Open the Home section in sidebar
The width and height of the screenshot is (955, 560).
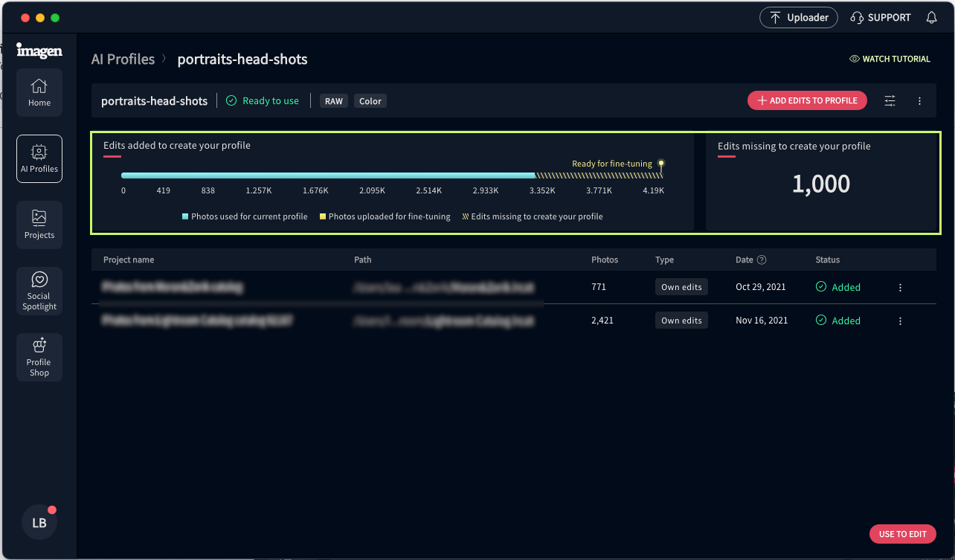39,92
